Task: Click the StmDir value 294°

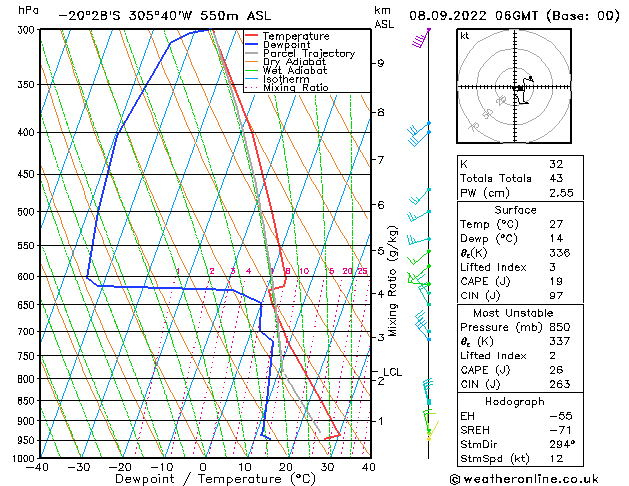Action: (562, 444)
